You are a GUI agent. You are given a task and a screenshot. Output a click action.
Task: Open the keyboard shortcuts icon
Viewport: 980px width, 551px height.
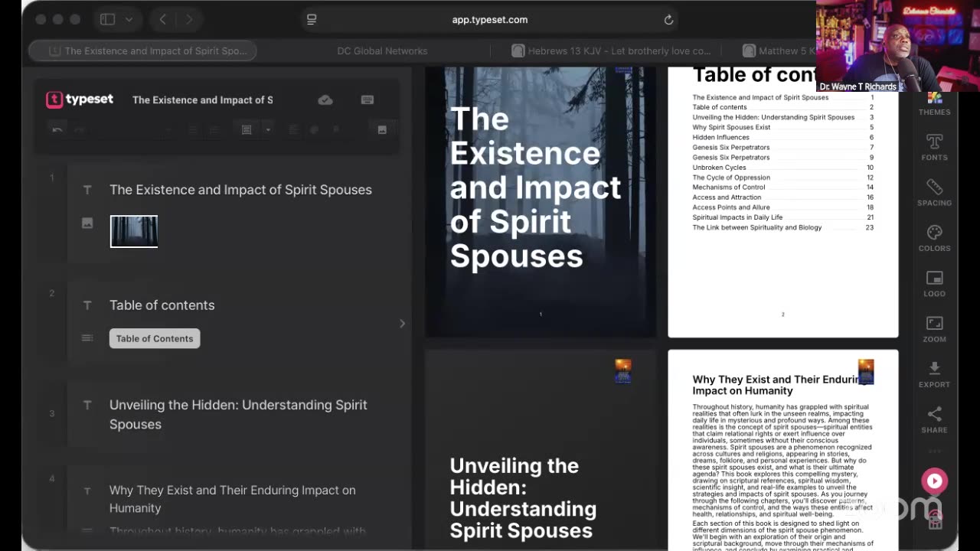(367, 100)
